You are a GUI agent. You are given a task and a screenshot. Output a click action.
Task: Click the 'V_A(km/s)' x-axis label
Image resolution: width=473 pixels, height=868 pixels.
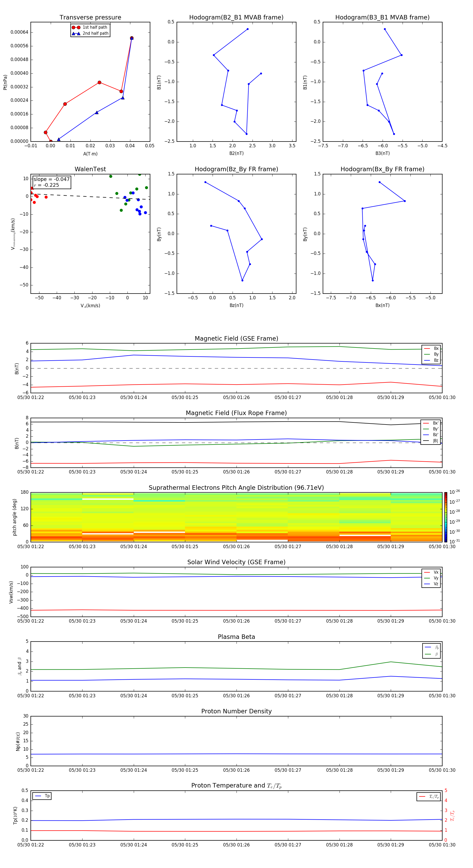coord(90,306)
